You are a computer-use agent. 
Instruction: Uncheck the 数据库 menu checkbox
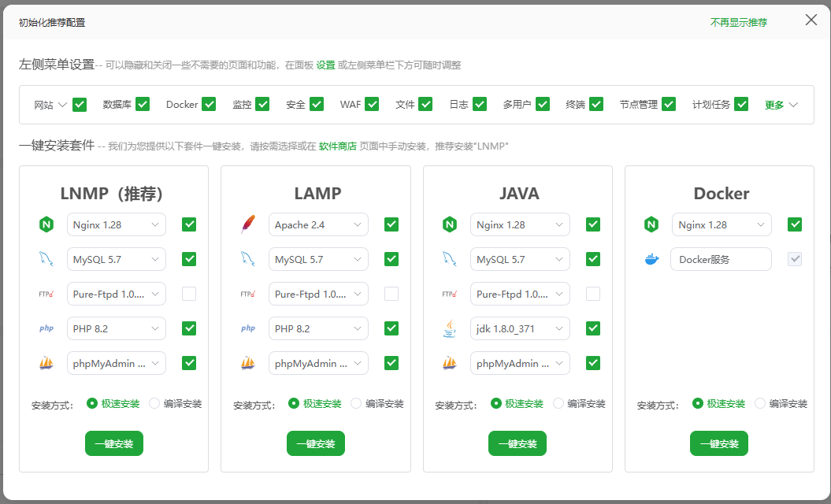coord(143,105)
